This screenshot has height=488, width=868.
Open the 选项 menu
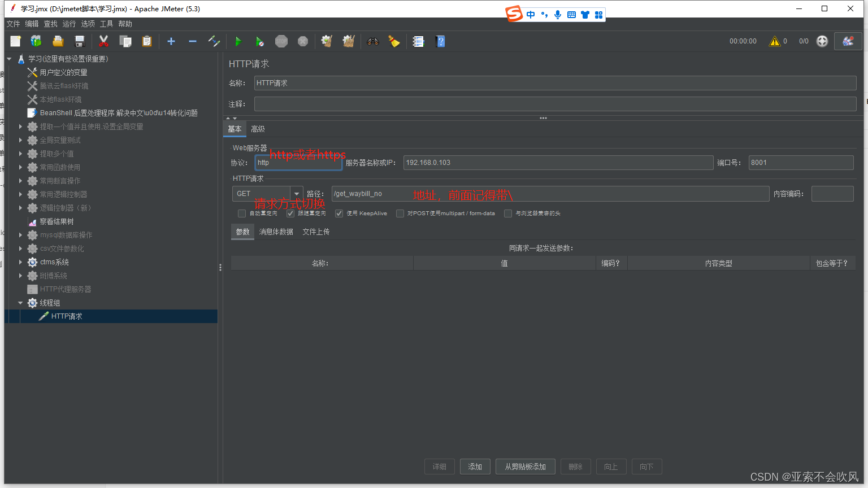point(88,24)
